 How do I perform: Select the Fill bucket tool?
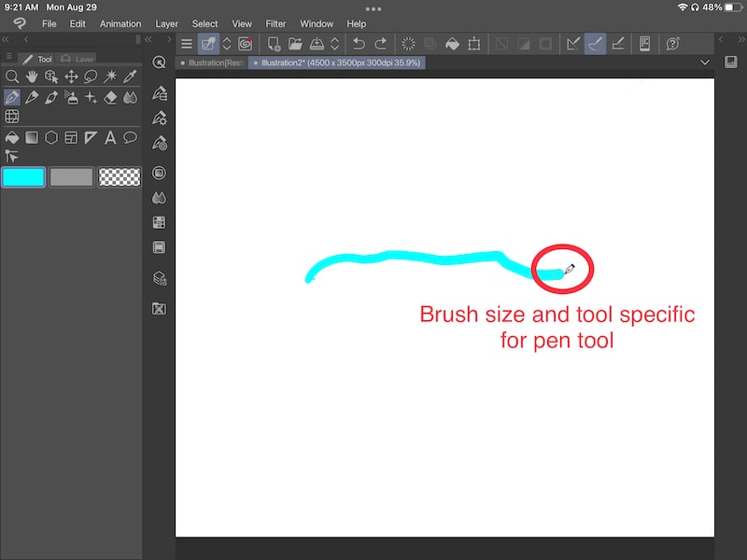coord(12,137)
